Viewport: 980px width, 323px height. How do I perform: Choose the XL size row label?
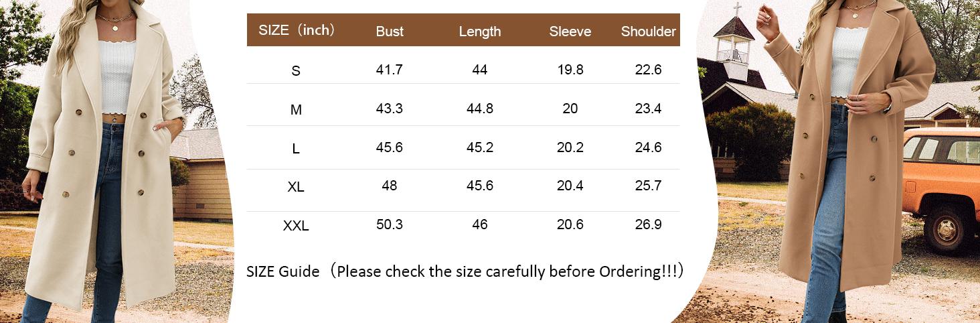[296, 188]
